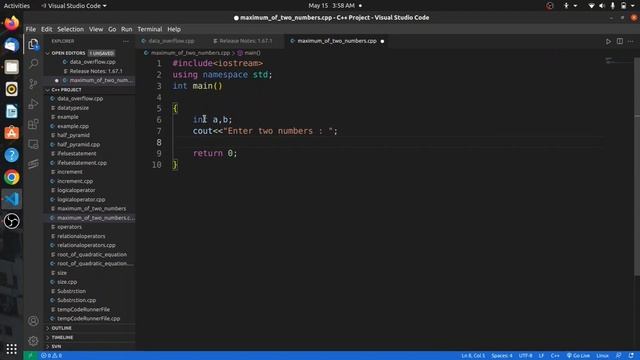Click the Ln 8, Col 1 cursor position indicator
This screenshot has height=360, width=640.
tap(473, 356)
